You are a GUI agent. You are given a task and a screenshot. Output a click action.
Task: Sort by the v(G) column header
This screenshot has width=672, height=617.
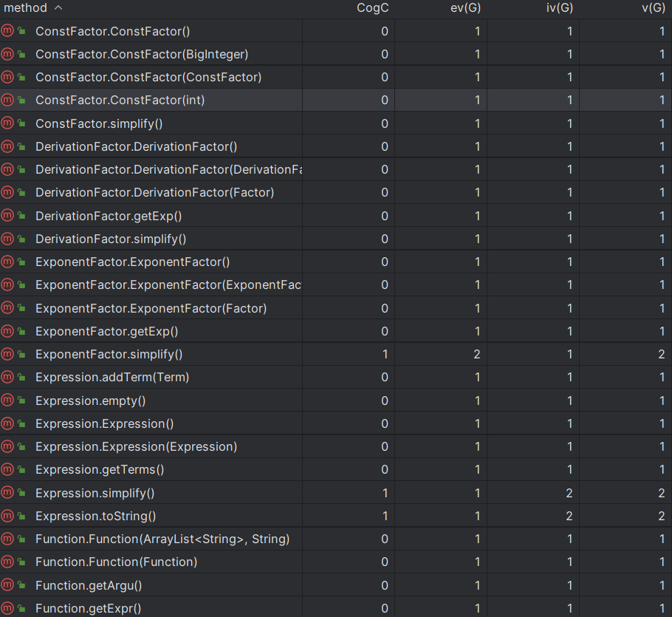[653, 7]
